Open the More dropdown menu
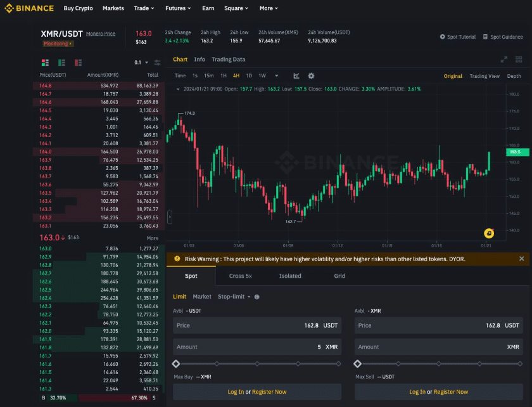 (x=269, y=8)
